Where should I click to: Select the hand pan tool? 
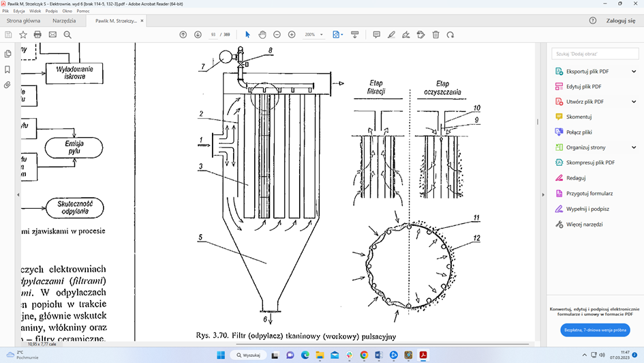click(262, 35)
